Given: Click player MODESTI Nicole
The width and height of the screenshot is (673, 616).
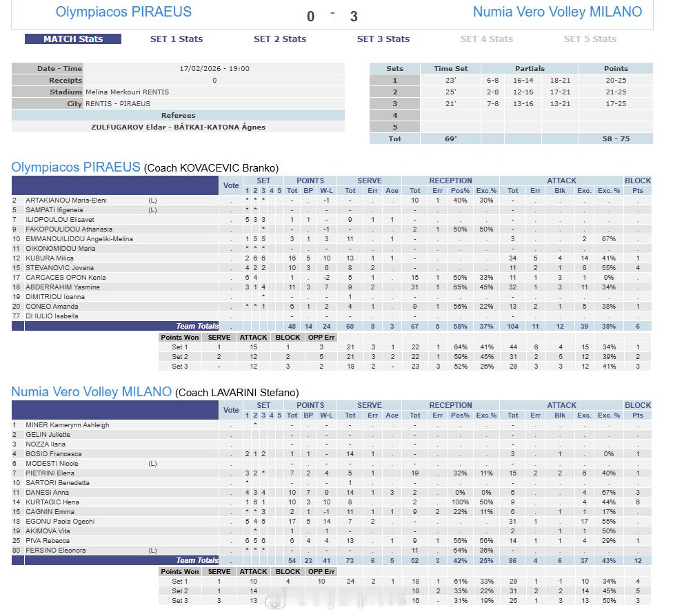Looking at the screenshot, I should pos(52,463).
